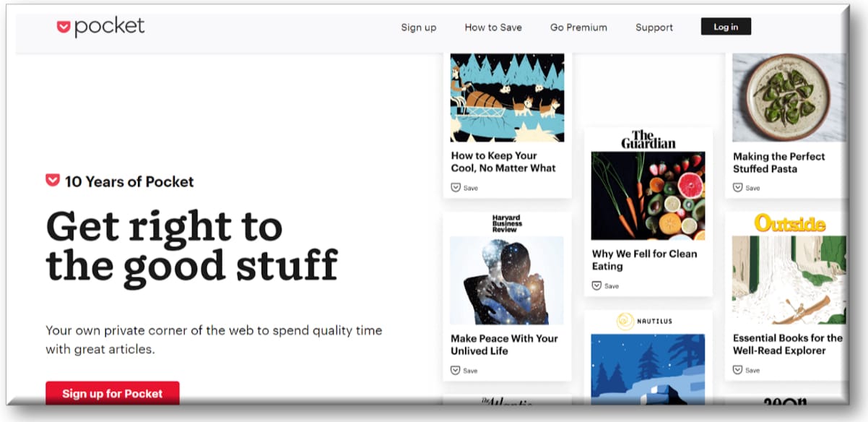Click the 10 Years of Pocket text

coord(129,181)
